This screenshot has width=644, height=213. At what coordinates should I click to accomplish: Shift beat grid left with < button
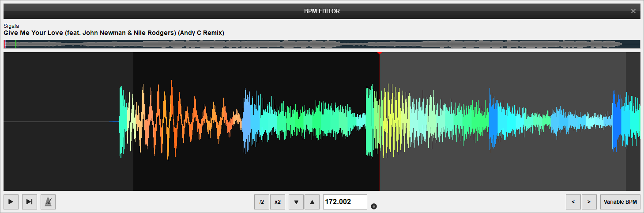(573, 202)
